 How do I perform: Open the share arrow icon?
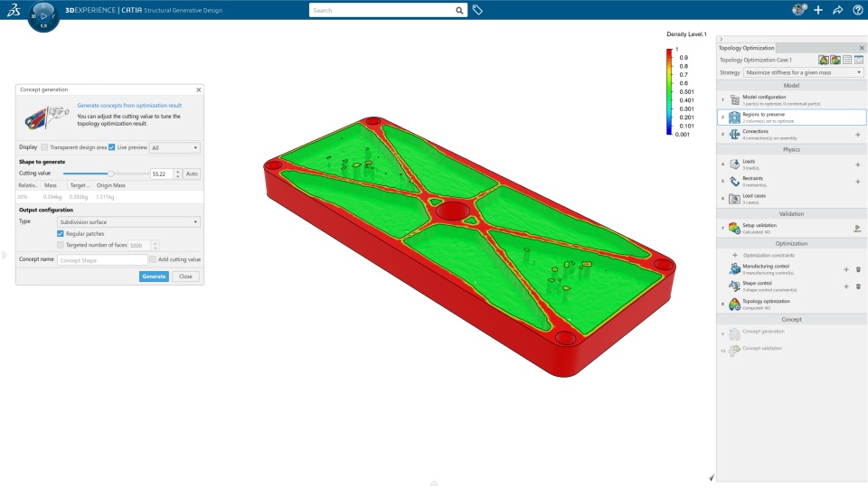coord(837,10)
